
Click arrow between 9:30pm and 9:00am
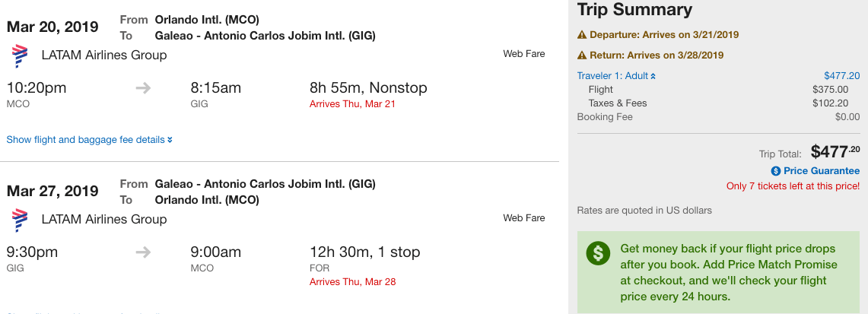[x=143, y=252]
